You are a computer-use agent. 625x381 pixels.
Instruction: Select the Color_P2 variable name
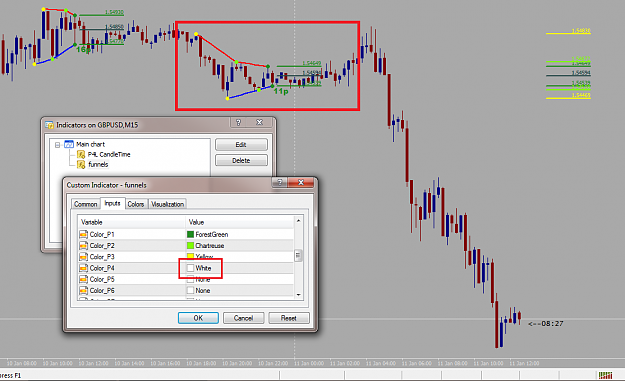coord(102,245)
